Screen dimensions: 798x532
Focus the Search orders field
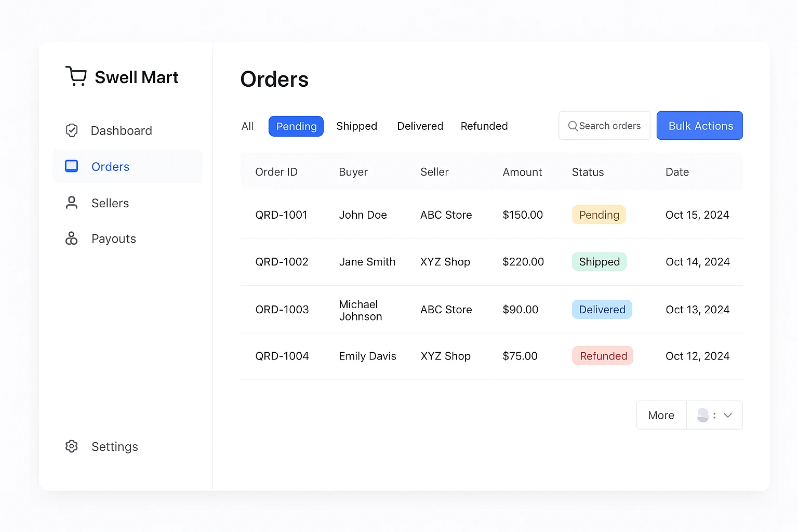click(x=604, y=125)
